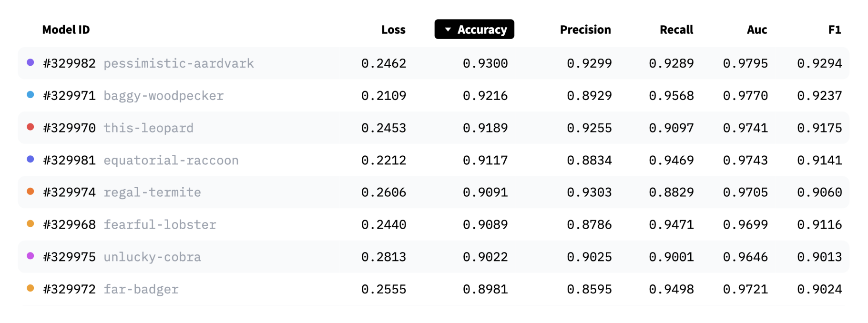Click the magenta dot beside unlucky-cobra

coord(30,256)
